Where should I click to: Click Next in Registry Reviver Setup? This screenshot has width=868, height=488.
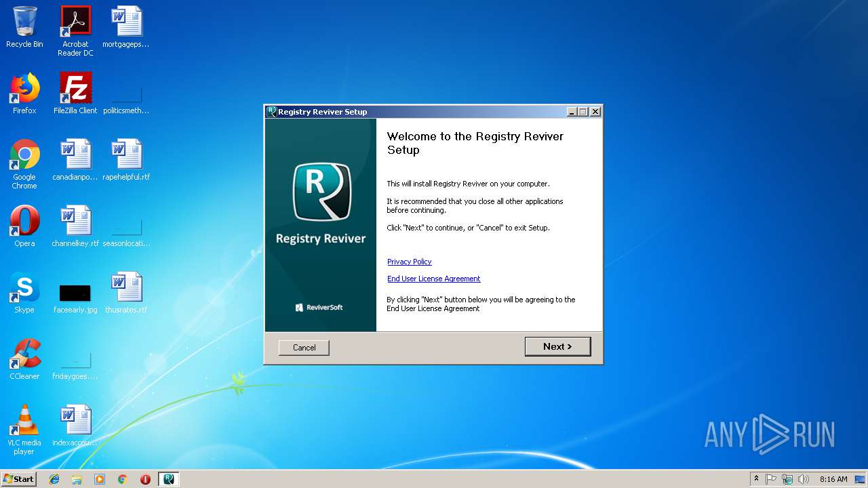tap(557, 346)
